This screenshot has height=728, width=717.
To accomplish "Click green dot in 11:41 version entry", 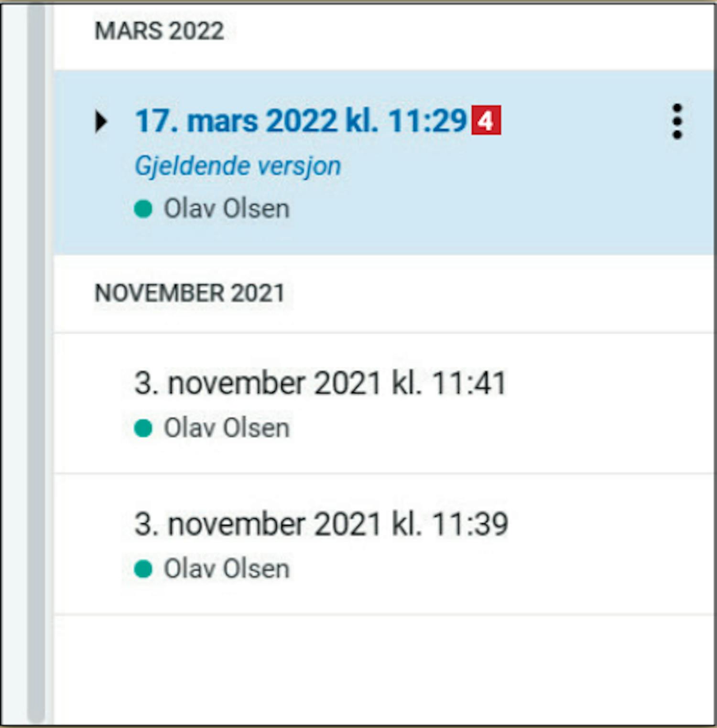I will pyautogui.click(x=143, y=428).
